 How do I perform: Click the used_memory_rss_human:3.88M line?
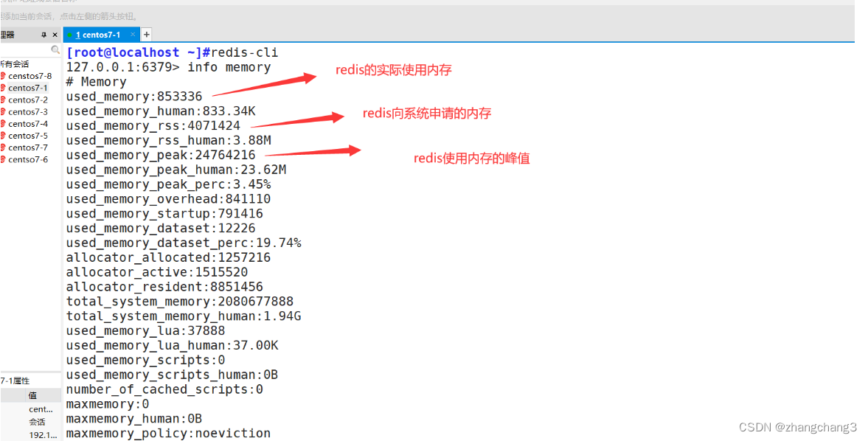point(168,141)
